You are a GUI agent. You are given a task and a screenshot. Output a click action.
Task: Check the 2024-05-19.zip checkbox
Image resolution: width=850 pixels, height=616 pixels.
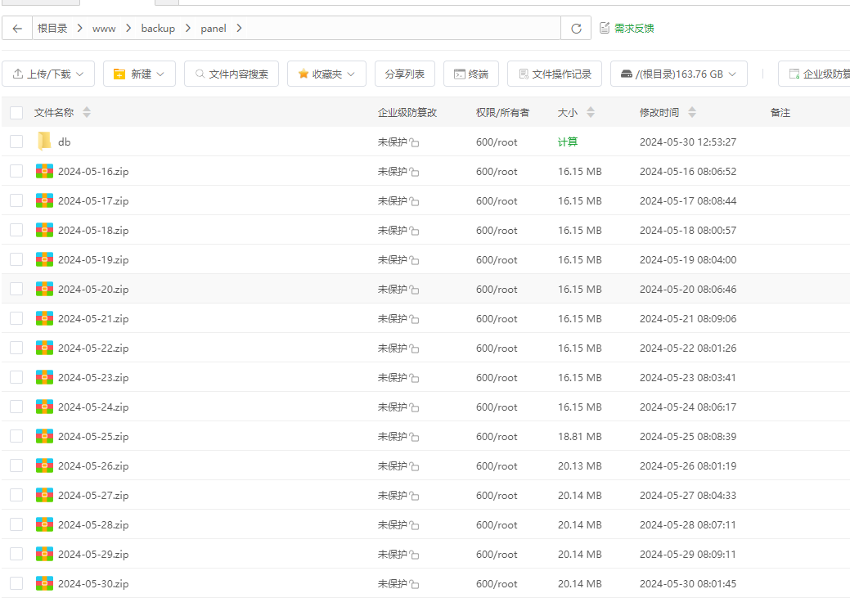click(16, 260)
